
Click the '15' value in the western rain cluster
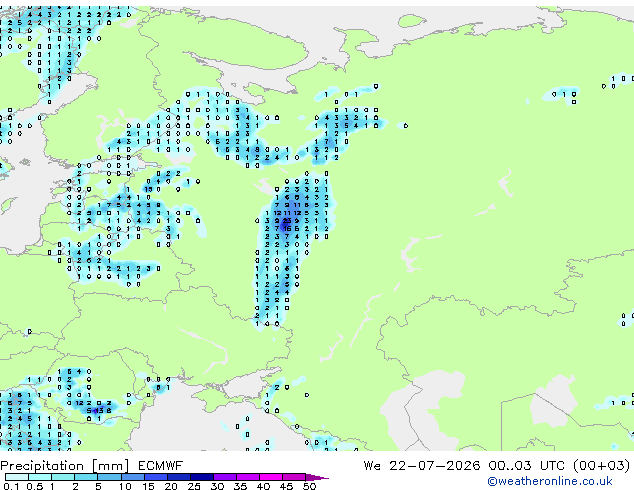pos(148,189)
